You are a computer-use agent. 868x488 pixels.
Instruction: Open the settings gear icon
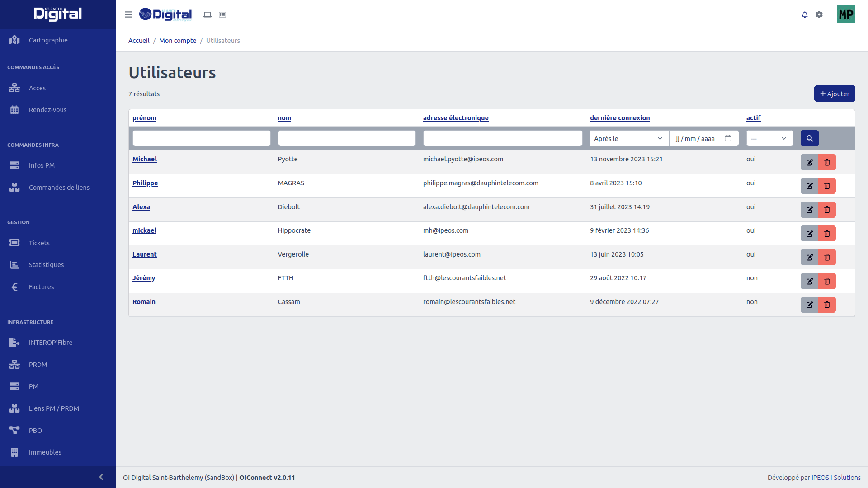pyautogui.click(x=819, y=14)
